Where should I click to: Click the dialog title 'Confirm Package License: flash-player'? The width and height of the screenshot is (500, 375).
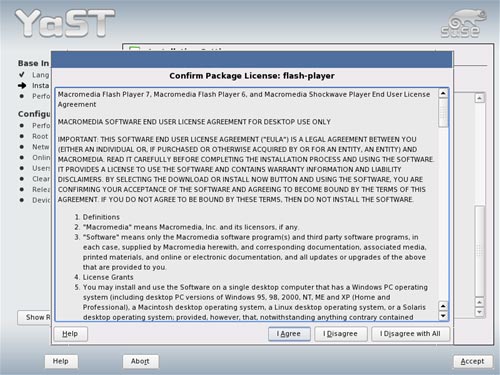[252, 76]
